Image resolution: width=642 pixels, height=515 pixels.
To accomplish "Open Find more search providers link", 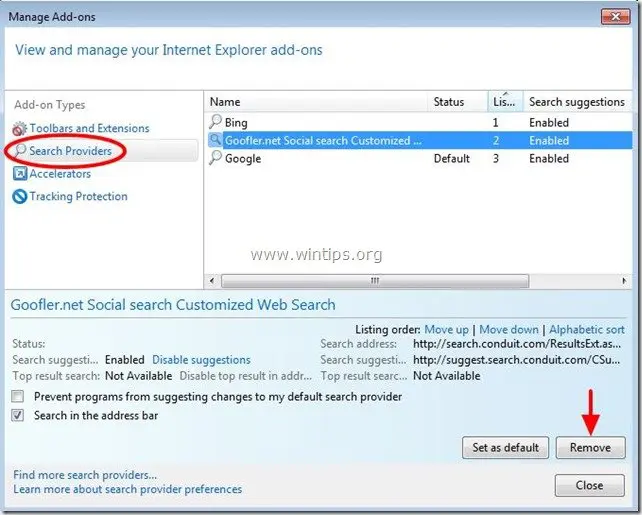I will click(x=85, y=475).
